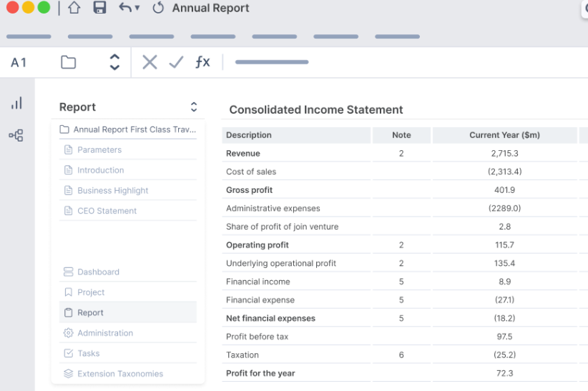
Task: Click the value 401.9
Action: point(504,190)
